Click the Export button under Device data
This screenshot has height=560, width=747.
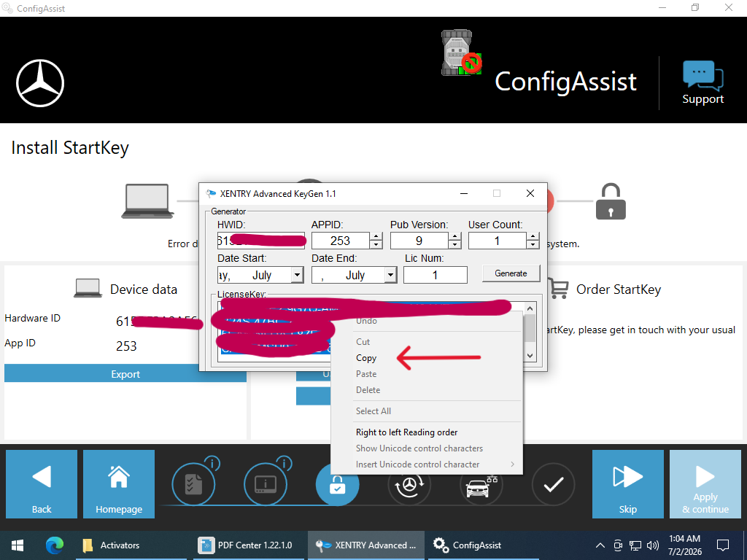coord(125,374)
